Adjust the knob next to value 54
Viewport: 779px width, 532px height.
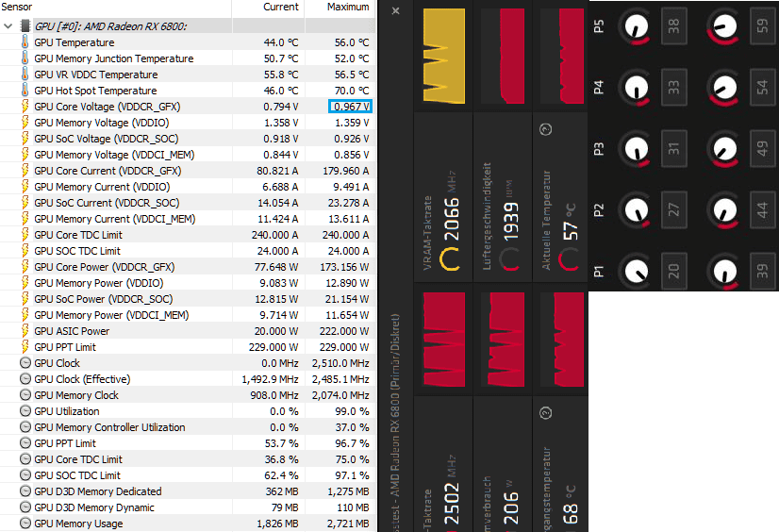(x=724, y=88)
